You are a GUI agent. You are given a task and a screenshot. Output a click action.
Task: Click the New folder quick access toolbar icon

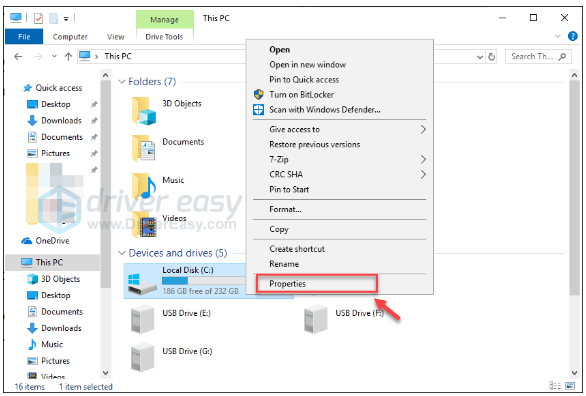pos(53,18)
